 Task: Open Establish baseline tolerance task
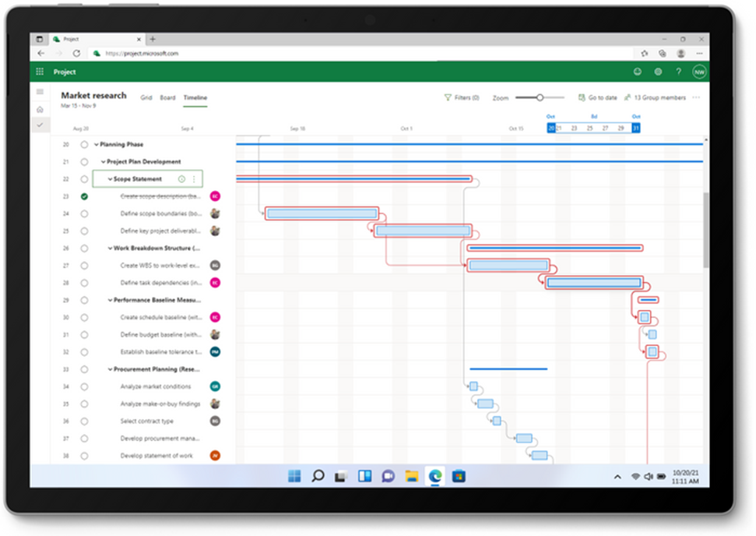tap(160, 351)
